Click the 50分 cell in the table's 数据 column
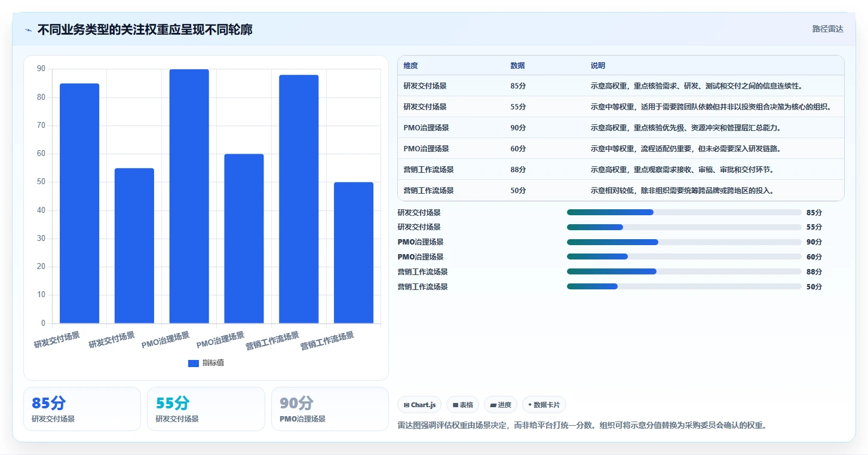Screen dimensions: 868x455 pyautogui.click(x=518, y=191)
